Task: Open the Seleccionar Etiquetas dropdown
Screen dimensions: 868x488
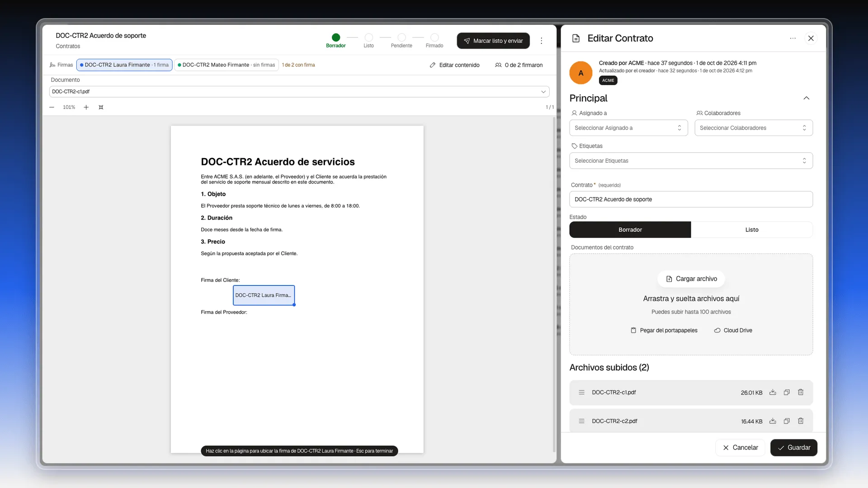Action: click(691, 161)
